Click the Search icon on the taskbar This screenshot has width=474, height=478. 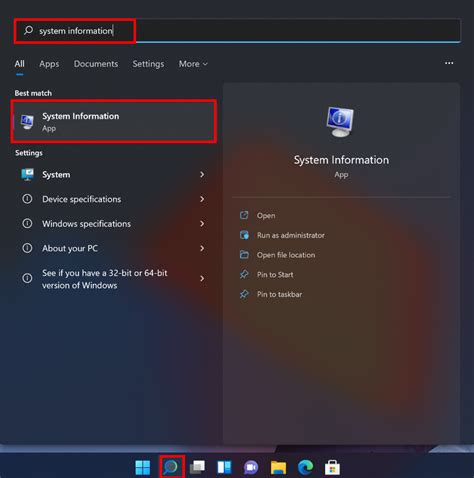pos(172,467)
